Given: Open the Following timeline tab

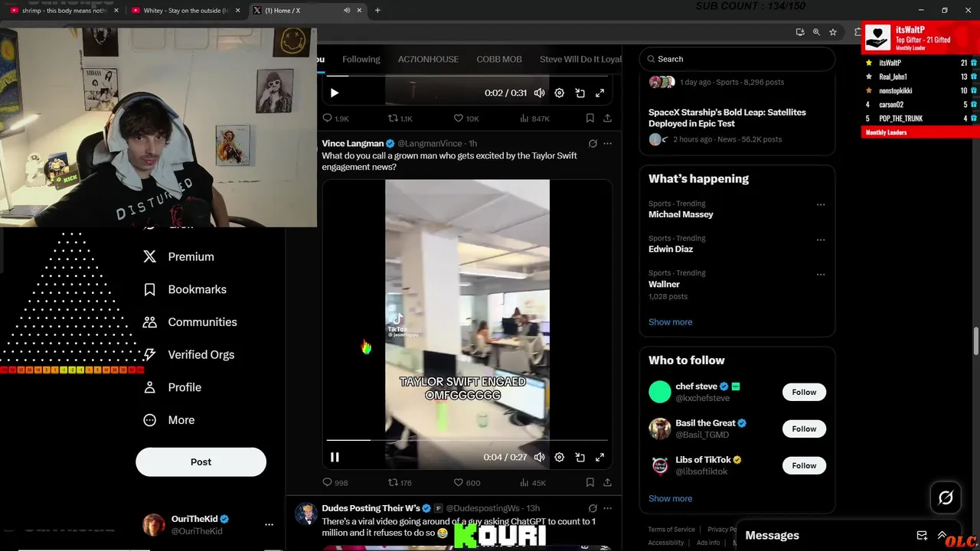Looking at the screenshot, I should [x=361, y=59].
